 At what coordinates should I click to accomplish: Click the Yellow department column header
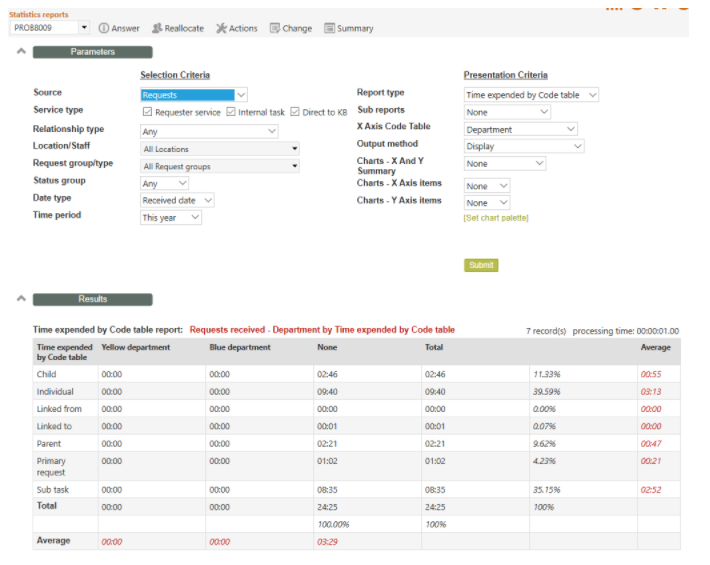[x=136, y=348]
